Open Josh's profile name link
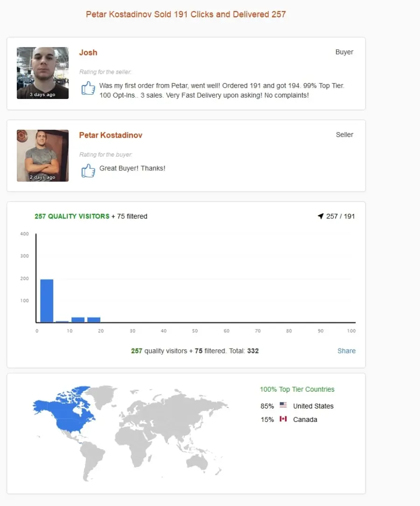Screen dimensions: 420x506 [x=88, y=53]
